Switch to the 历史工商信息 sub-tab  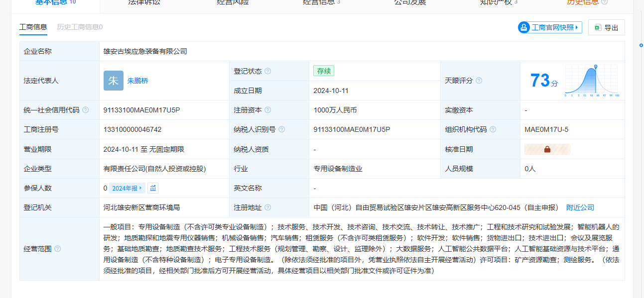click(x=80, y=27)
